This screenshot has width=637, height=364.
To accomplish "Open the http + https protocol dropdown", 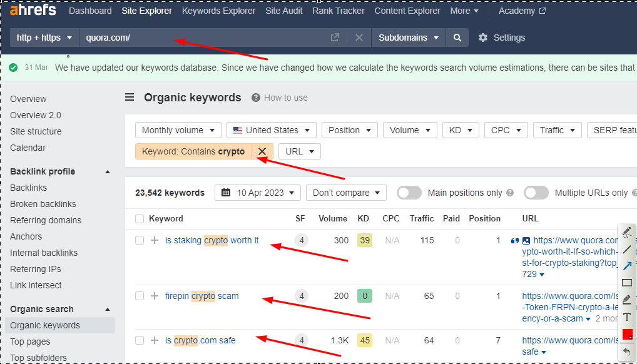I will pyautogui.click(x=44, y=38).
